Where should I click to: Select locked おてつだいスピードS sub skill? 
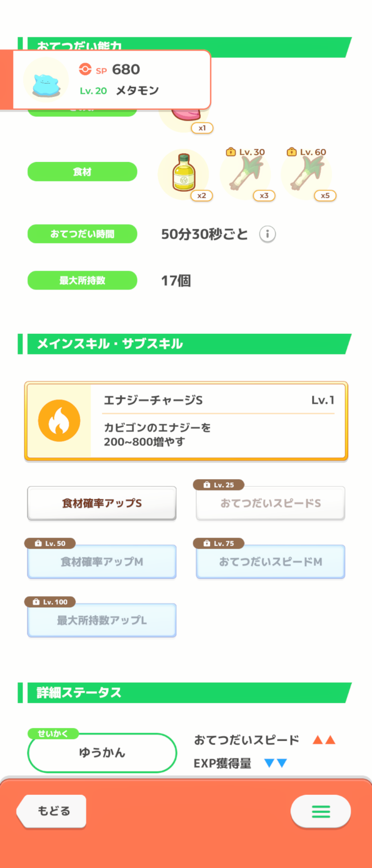[x=270, y=503]
